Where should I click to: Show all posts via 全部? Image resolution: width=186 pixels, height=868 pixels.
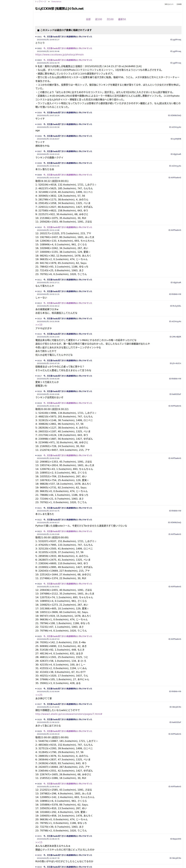click(88, 20)
